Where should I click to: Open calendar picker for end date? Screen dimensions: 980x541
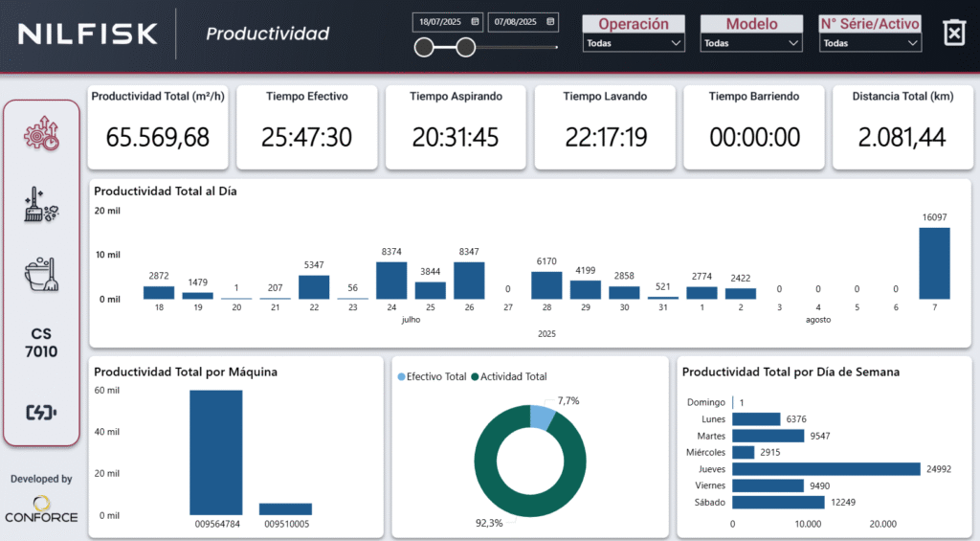click(x=550, y=21)
